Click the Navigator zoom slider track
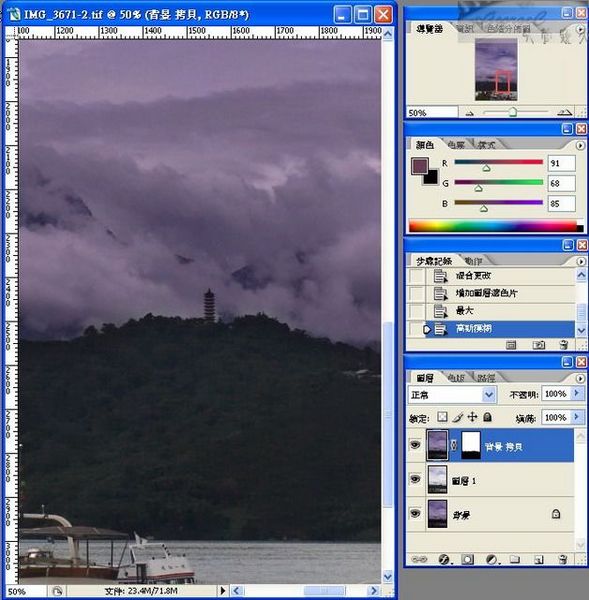The width and height of the screenshot is (589, 600). (515, 112)
